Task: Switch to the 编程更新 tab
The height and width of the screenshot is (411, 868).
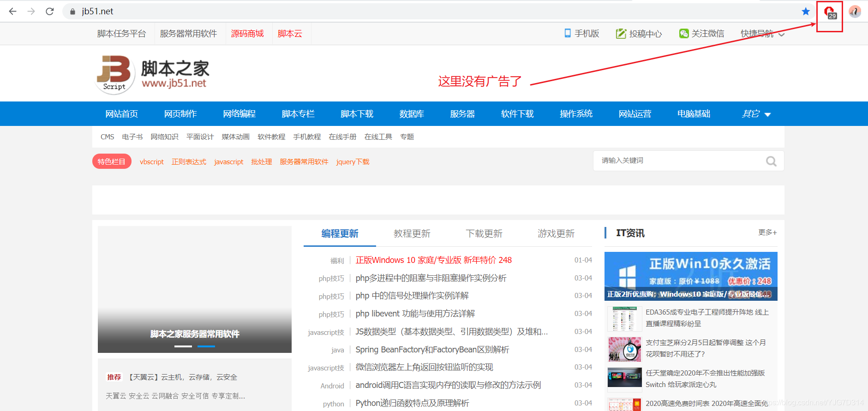Action: (340, 234)
